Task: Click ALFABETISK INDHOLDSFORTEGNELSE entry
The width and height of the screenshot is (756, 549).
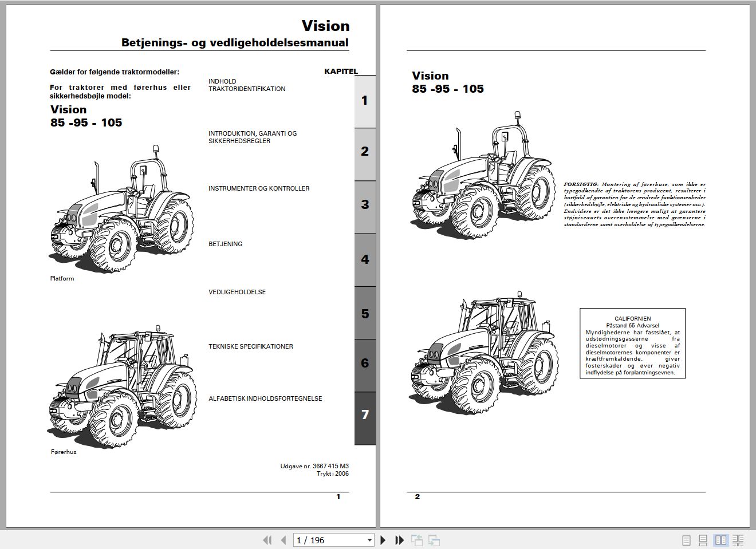Action: click(x=265, y=398)
